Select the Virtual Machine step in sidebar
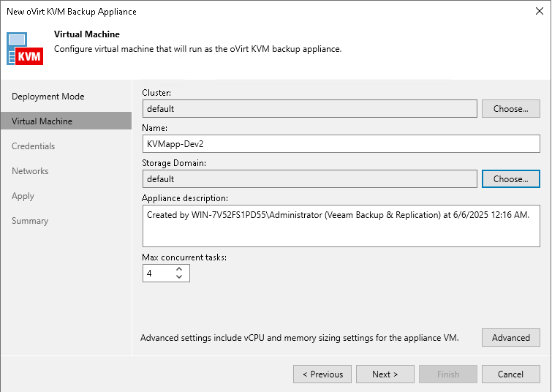The height and width of the screenshot is (392, 552). point(42,121)
